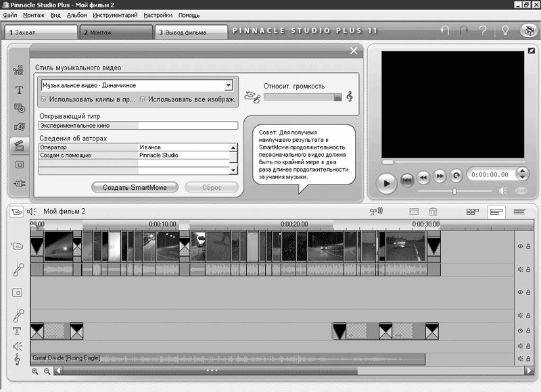Open help via question mark icon
The image size is (541, 392).
pos(483,31)
